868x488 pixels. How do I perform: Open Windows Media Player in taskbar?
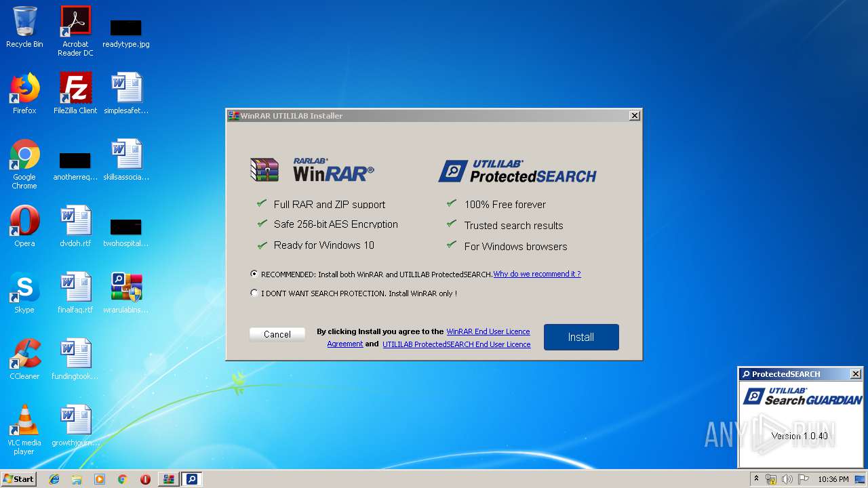pyautogui.click(x=100, y=479)
